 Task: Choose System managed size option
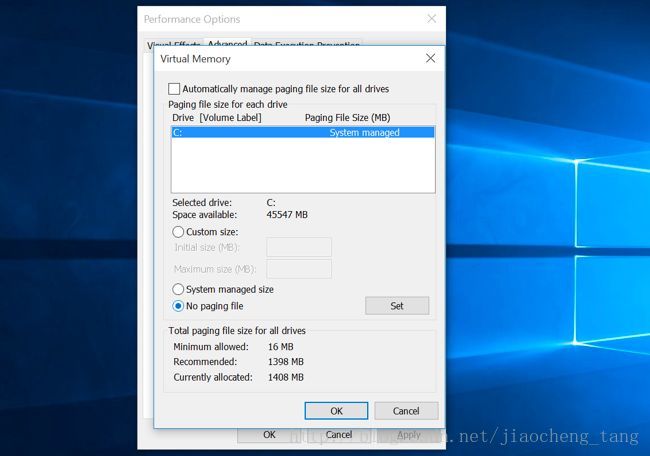click(x=178, y=289)
